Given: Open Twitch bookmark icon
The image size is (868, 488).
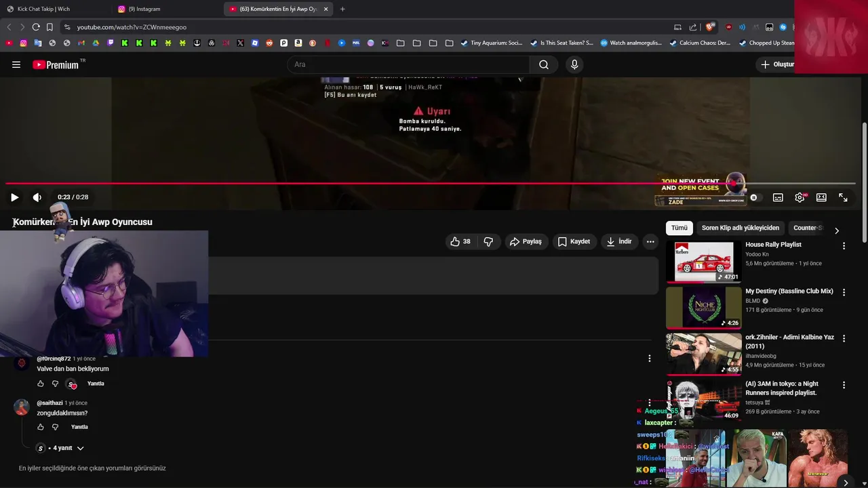Looking at the screenshot, I should point(111,43).
